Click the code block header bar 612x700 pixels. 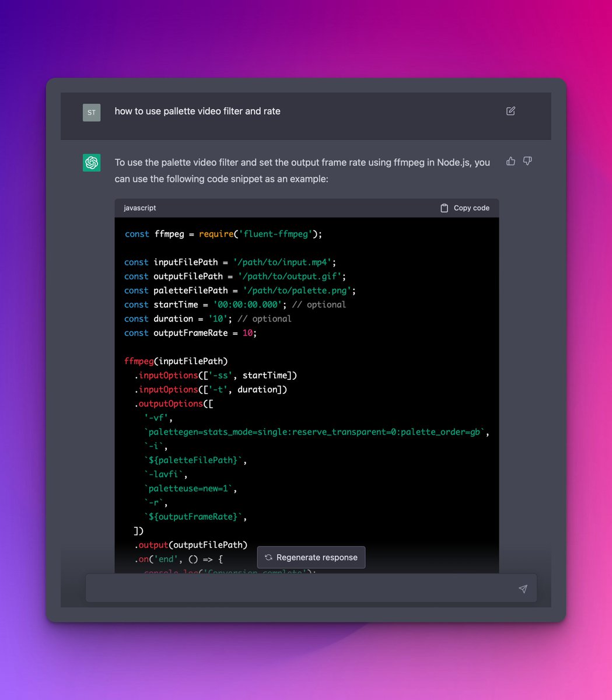(306, 208)
